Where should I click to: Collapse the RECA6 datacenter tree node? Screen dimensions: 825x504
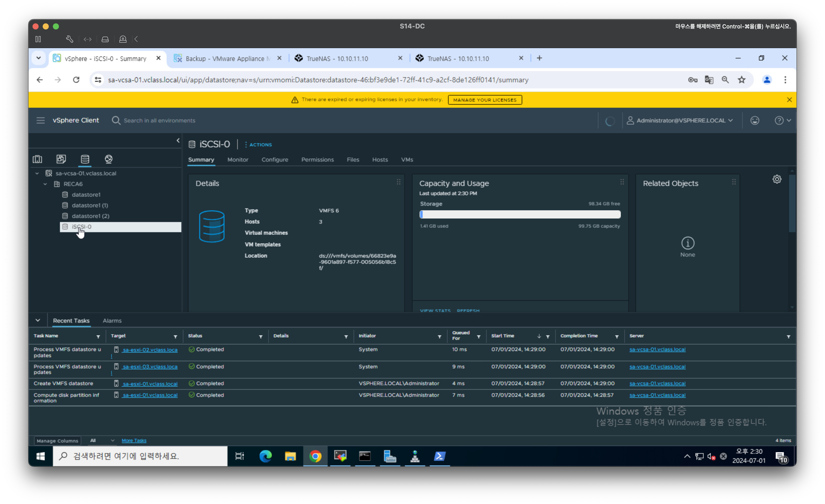click(45, 184)
